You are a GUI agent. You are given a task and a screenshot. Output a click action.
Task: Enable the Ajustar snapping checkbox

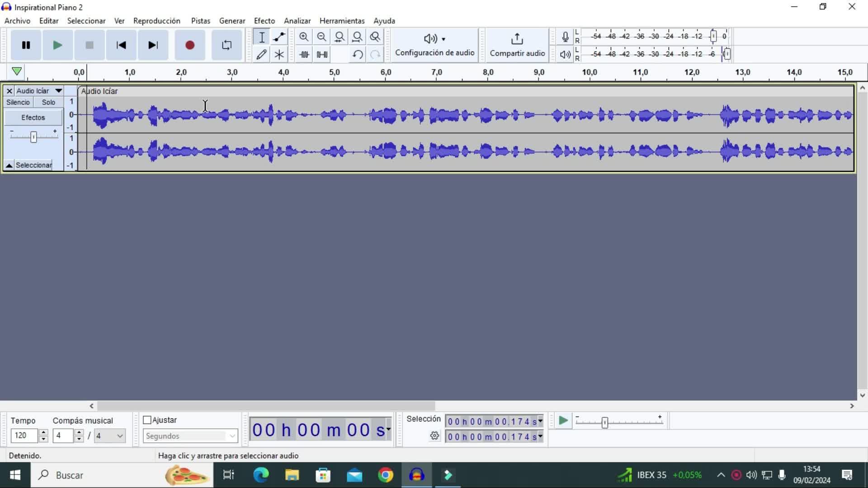pos(147,420)
